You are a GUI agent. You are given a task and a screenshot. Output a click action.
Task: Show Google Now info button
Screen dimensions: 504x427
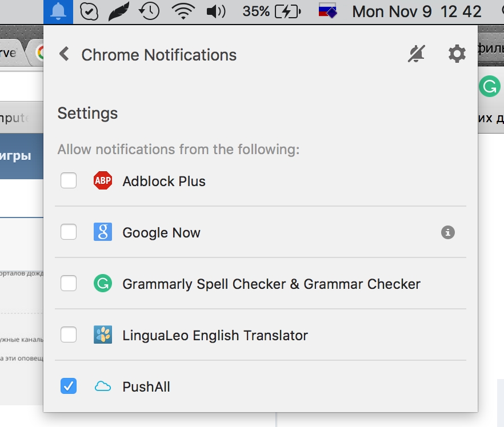point(448,232)
